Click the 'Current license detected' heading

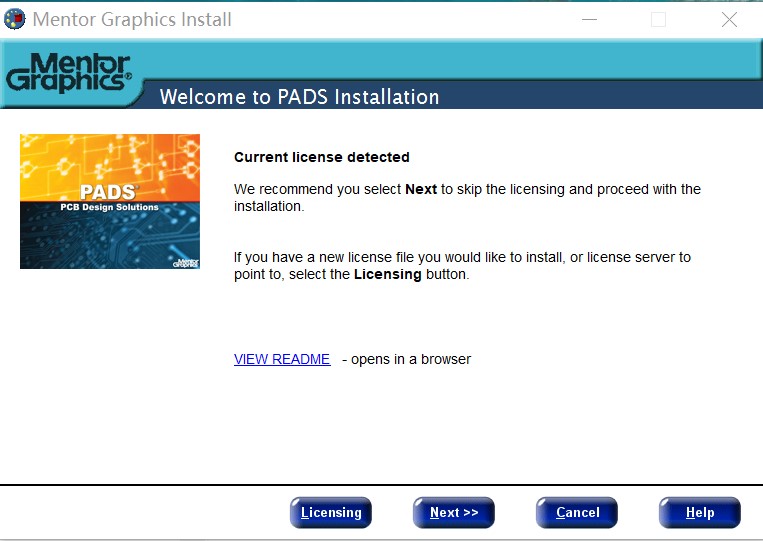tap(322, 157)
